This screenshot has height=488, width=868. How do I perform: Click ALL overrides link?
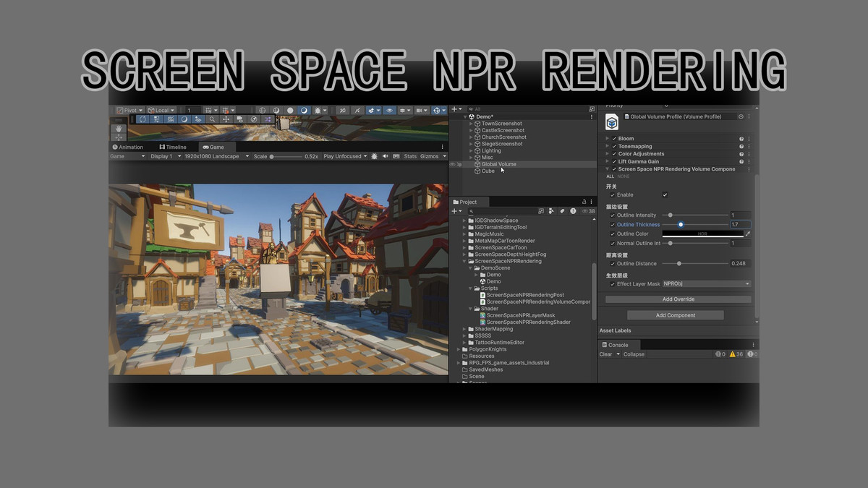(610, 176)
